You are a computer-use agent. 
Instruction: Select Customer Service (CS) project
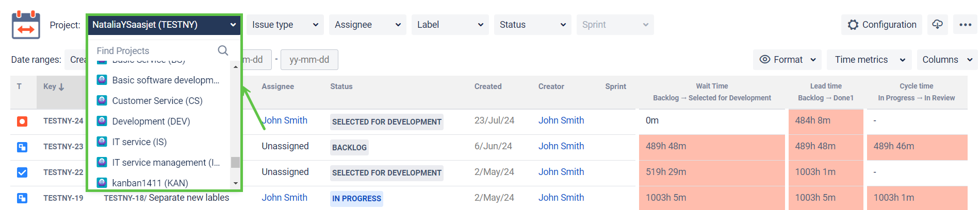[157, 101]
